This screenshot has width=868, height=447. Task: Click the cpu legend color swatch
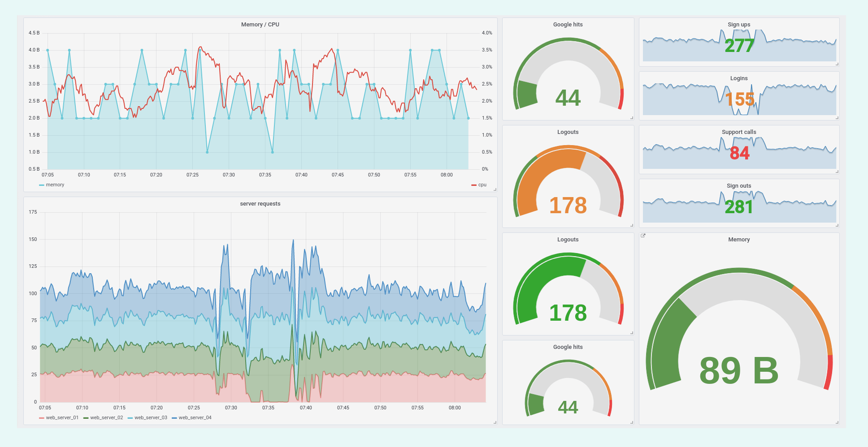pos(474,185)
